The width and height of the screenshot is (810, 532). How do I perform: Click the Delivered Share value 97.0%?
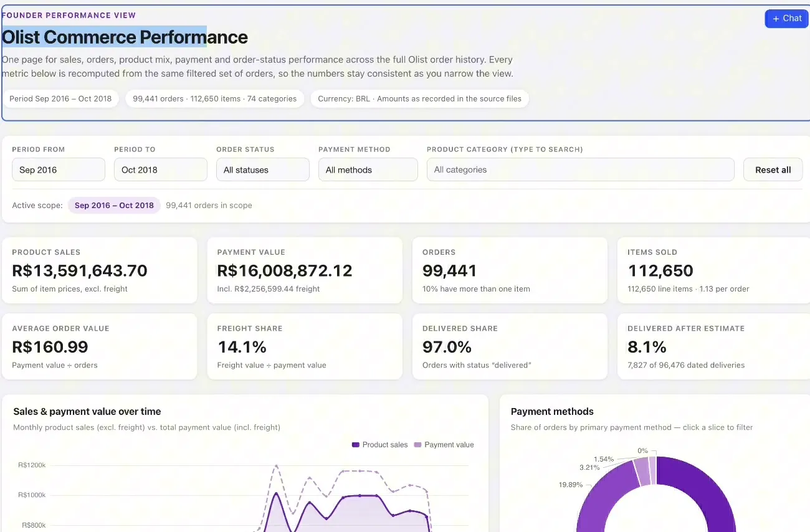click(447, 347)
